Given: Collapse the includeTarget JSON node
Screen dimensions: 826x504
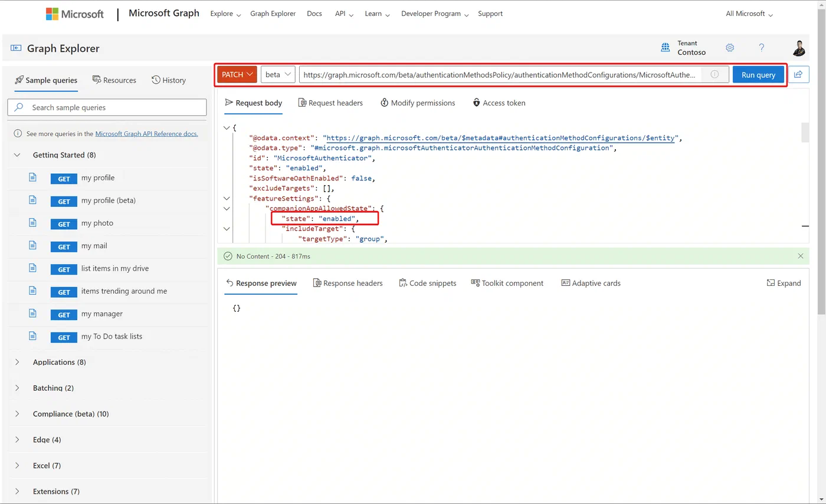Looking at the screenshot, I should tap(226, 229).
